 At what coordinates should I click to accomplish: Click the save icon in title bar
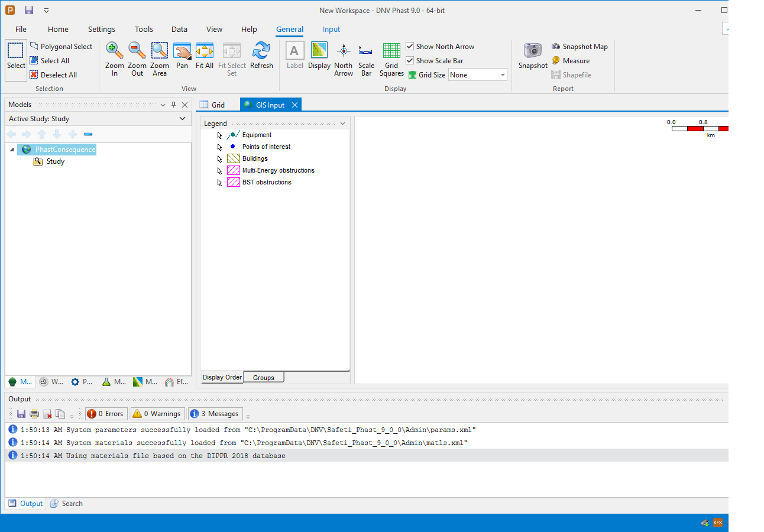pyautogui.click(x=29, y=10)
